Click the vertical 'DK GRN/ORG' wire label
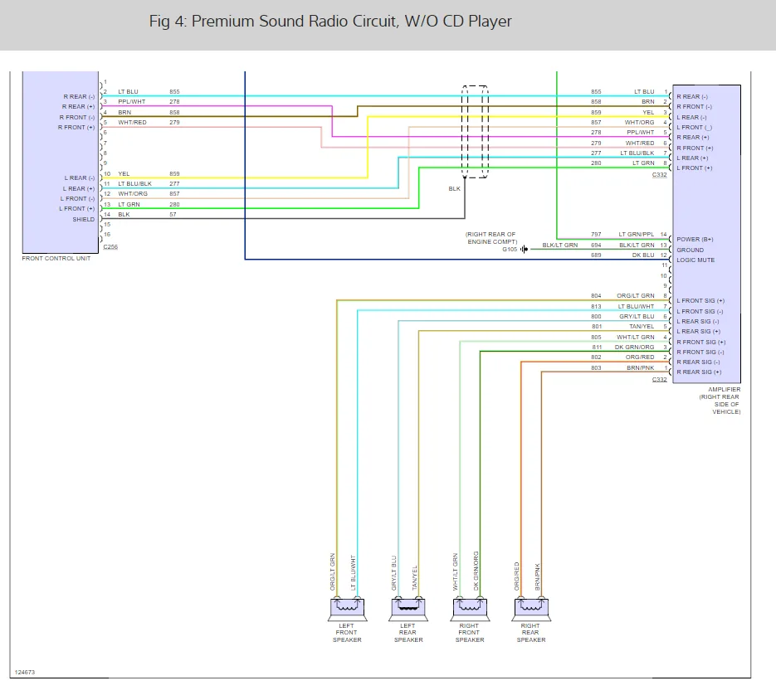Viewport: 776px width, 700px height. click(x=476, y=571)
